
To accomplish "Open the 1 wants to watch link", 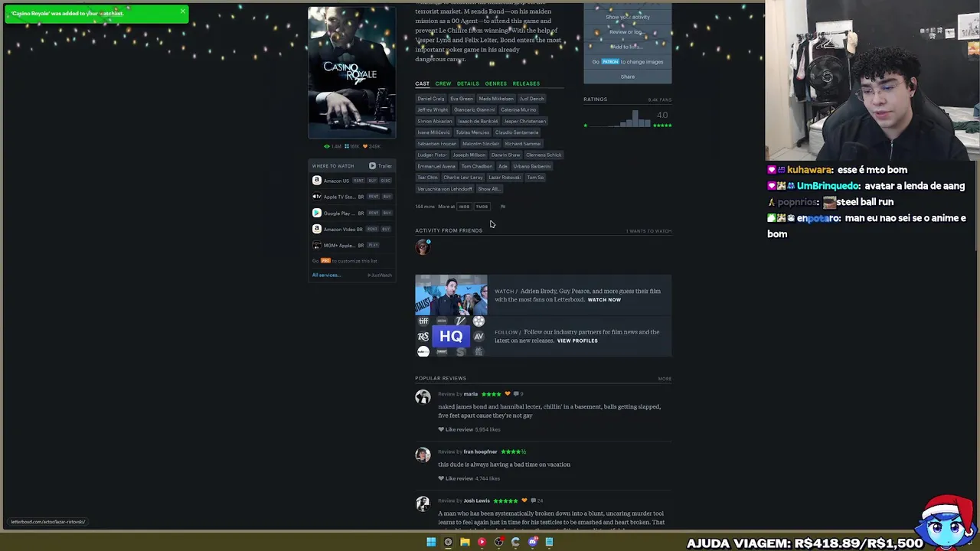I will (648, 231).
